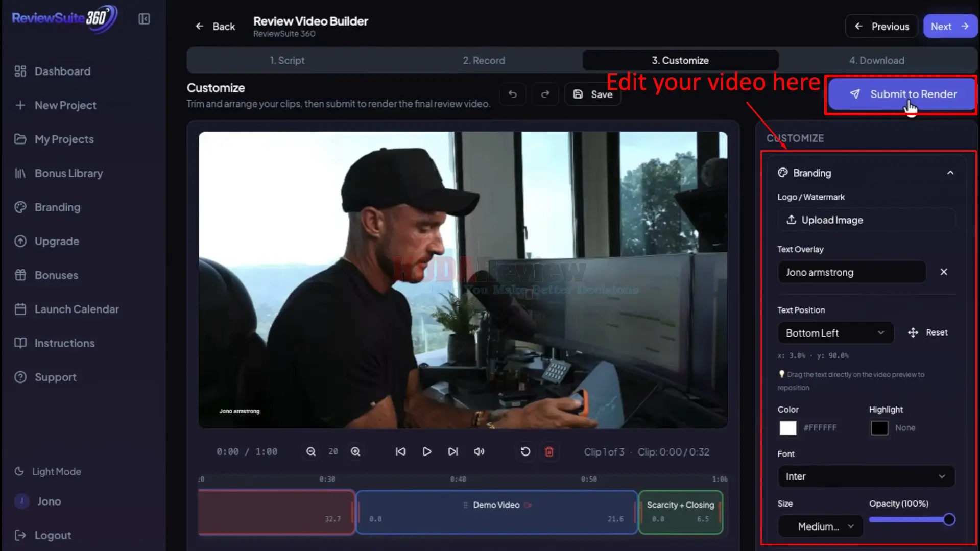Mute the preview using the volume icon
The height and width of the screenshot is (551, 980).
pyautogui.click(x=479, y=451)
